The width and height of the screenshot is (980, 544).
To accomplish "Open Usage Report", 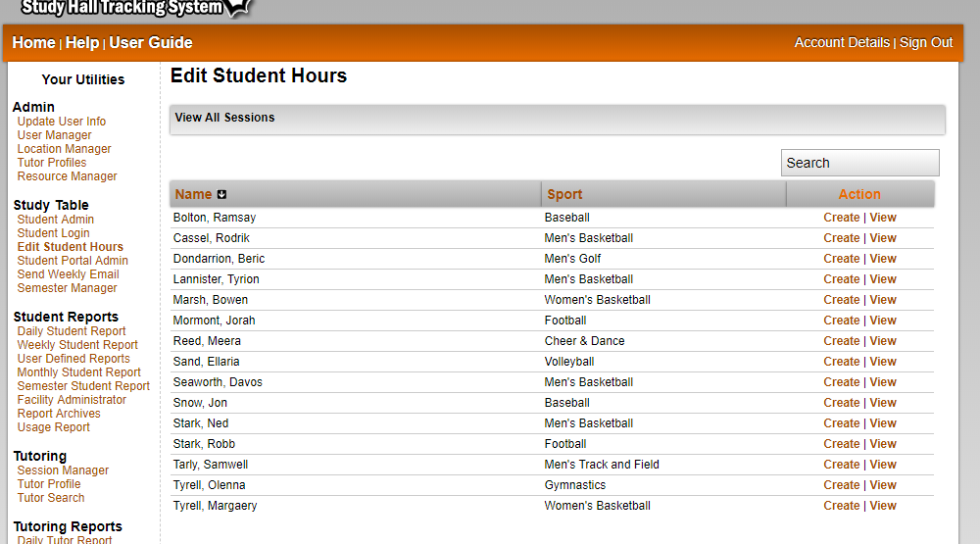I will (53, 427).
